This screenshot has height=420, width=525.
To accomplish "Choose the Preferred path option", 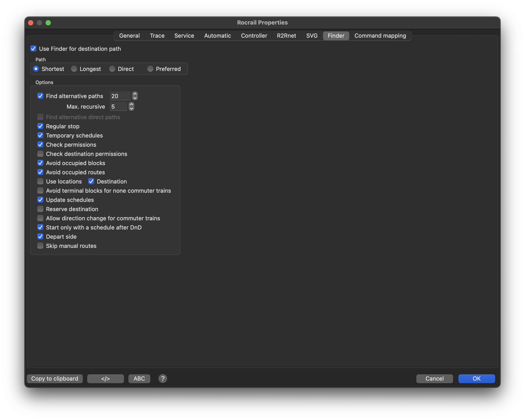I will (150, 69).
